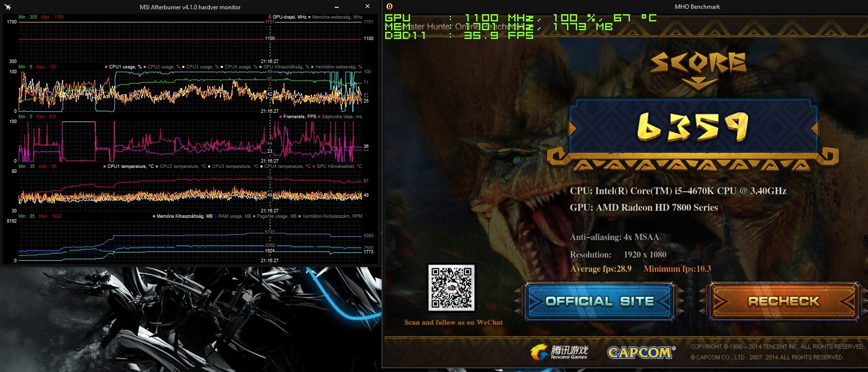The width and height of the screenshot is (868, 372).
Task: Select the CPU1 usage, % legend entry
Action: 123,67
